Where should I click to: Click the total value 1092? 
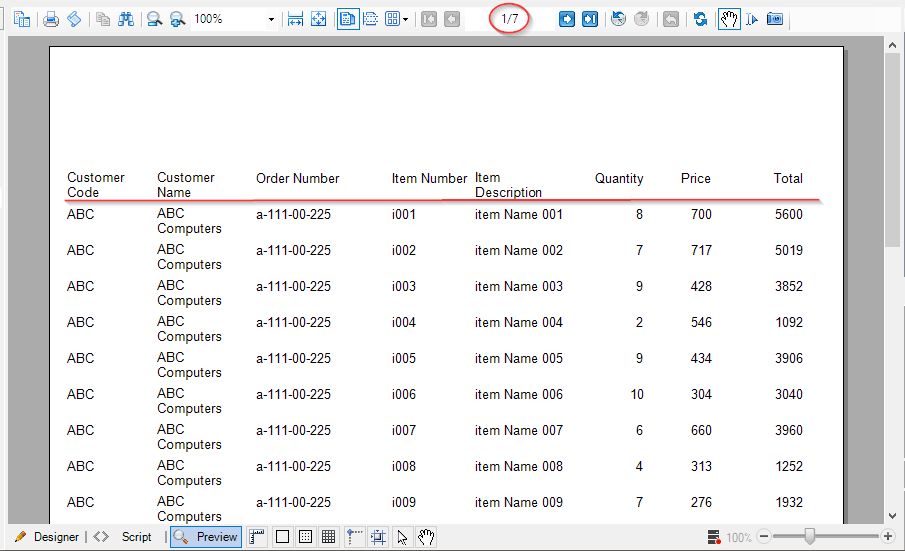click(788, 322)
